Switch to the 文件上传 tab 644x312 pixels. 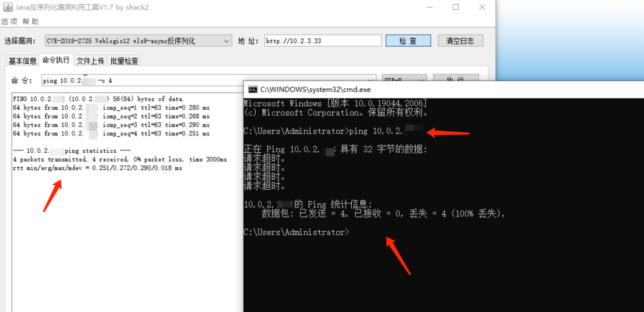(91, 61)
